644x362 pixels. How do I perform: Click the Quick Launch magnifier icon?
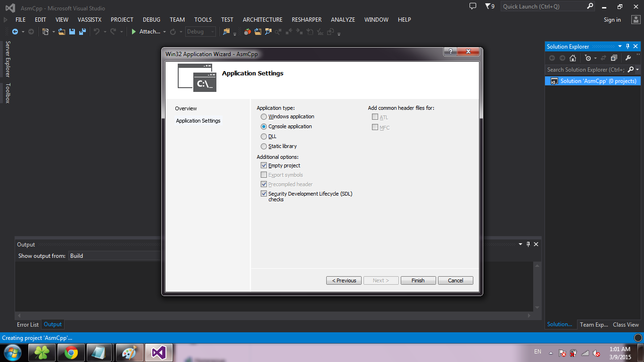[x=590, y=6]
